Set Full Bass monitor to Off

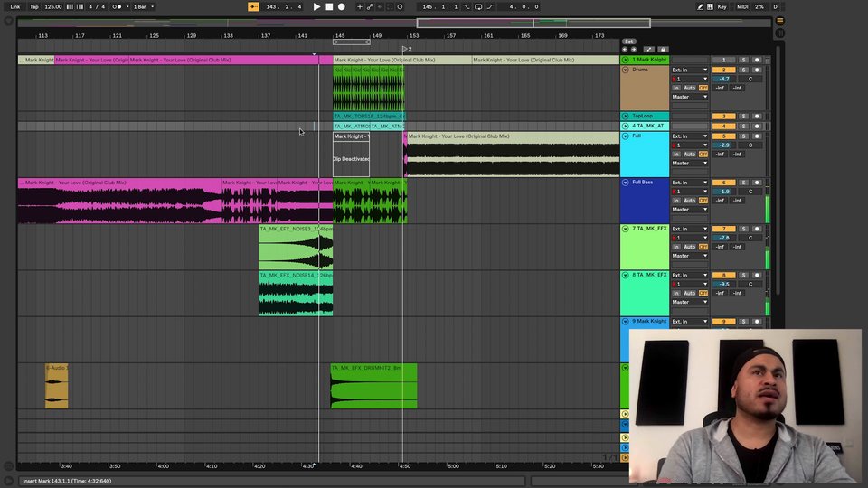[x=703, y=201]
